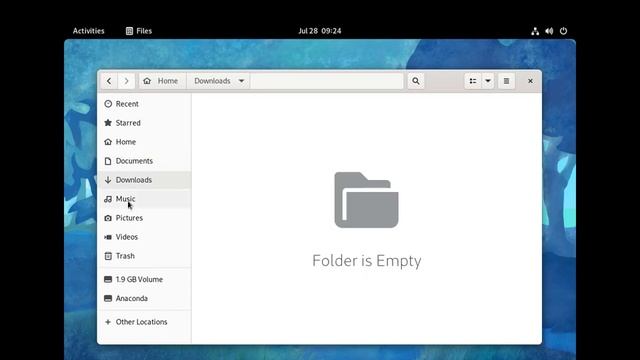Open the Anaconda volume label
The image size is (640, 360).
pyautogui.click(x=131, y=298)
